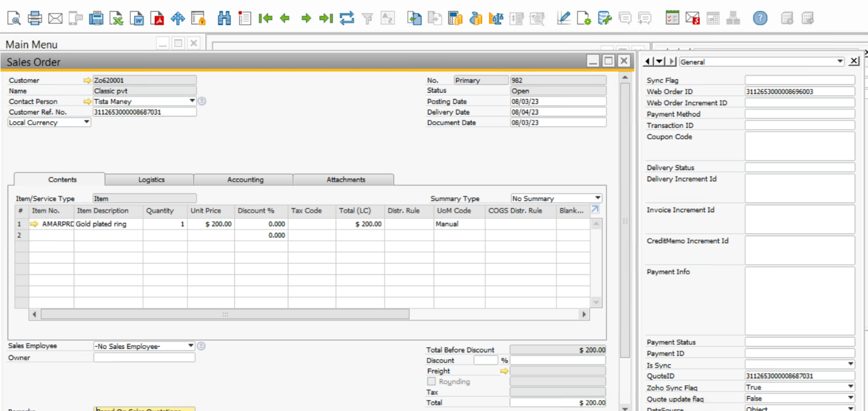Open the Payment Means coins icon
The width and height of the screenshot is (868, 411).
pos(476,18)
